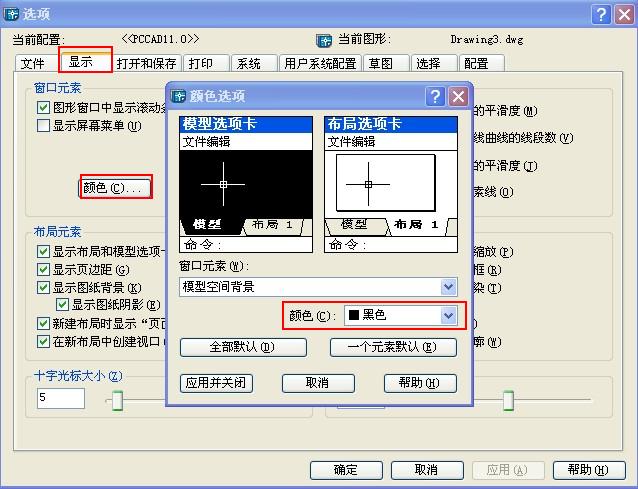638x489 pixels.
Task: Toggle 显示页边距 checkbox
Action: [43, 269]
